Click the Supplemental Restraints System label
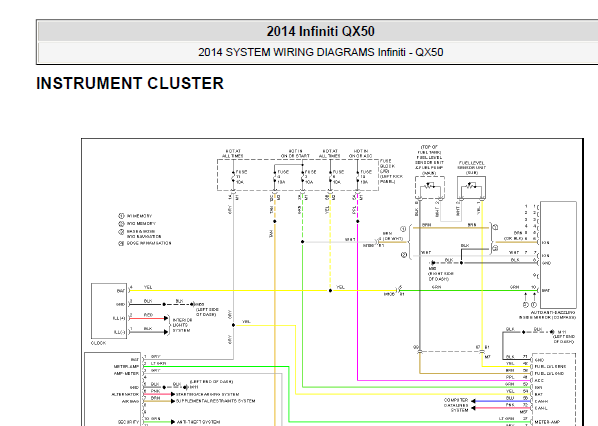 215,401
